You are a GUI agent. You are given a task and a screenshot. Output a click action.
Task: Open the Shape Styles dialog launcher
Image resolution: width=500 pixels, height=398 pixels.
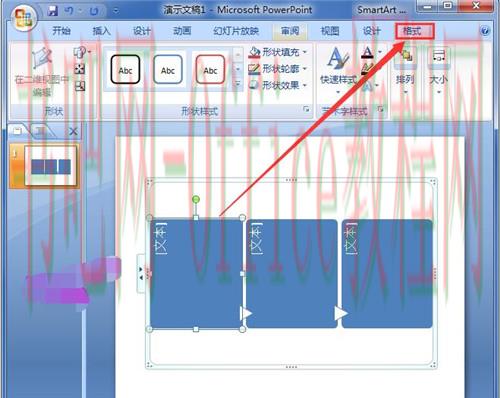tap(306, 109)
